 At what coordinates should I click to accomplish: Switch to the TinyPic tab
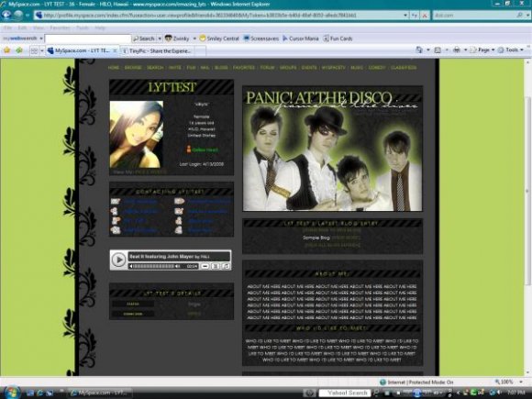click(x=157, y=50)
